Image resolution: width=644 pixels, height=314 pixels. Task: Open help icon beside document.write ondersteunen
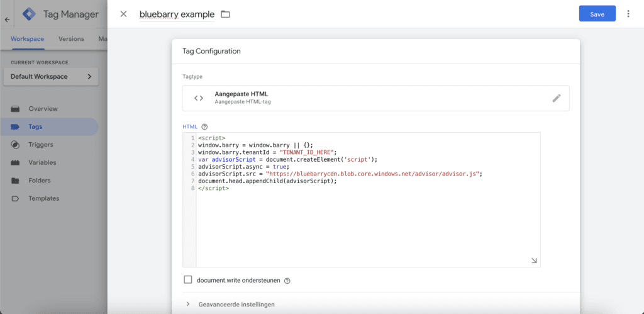pyautogui.click(x=287, y=281)
